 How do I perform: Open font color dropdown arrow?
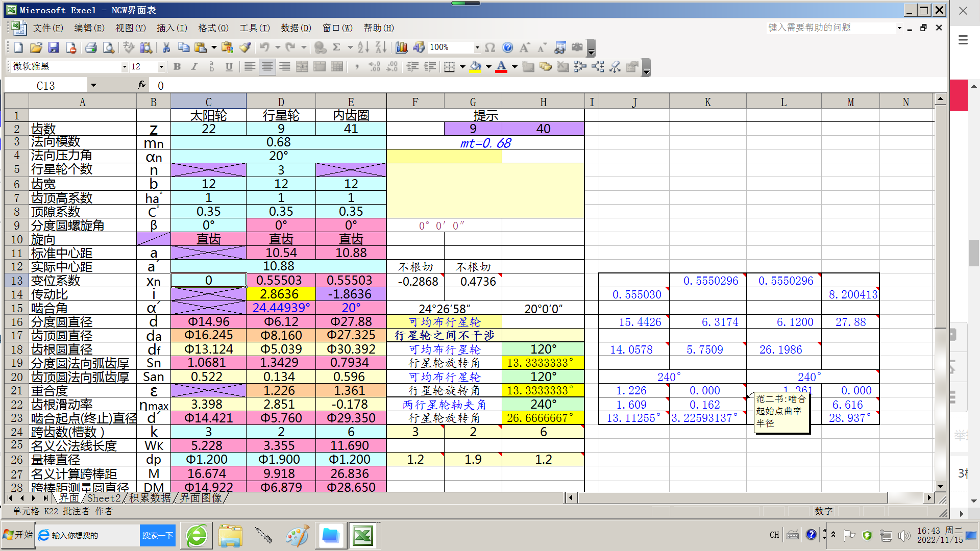pyautogui.click(x=514, y=67)
